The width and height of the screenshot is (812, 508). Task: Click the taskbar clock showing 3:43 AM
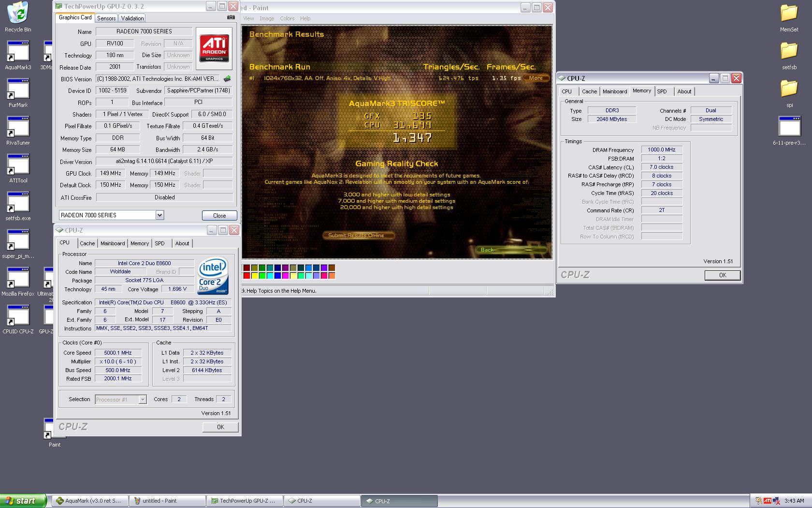(794, 501)
